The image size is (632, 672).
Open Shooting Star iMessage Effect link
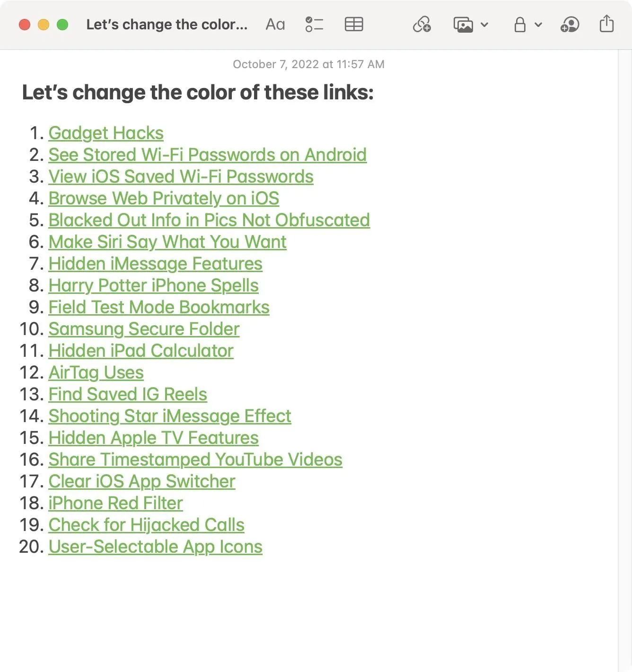click(x=170, y=416)
